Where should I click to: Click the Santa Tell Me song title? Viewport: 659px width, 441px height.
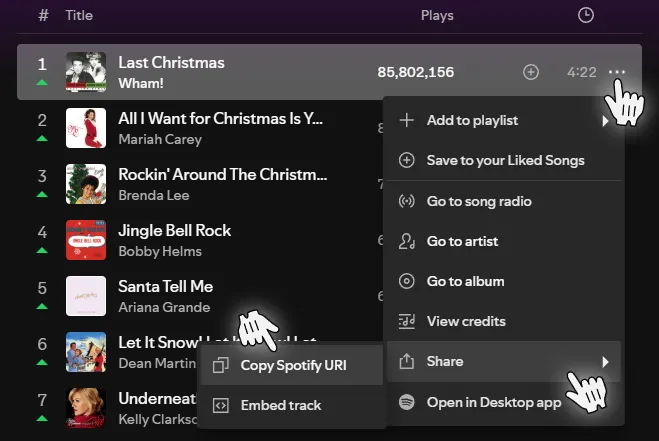165,286
